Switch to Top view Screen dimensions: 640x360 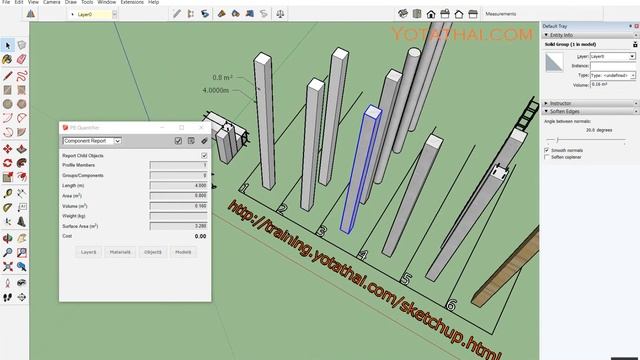[417, 14]
